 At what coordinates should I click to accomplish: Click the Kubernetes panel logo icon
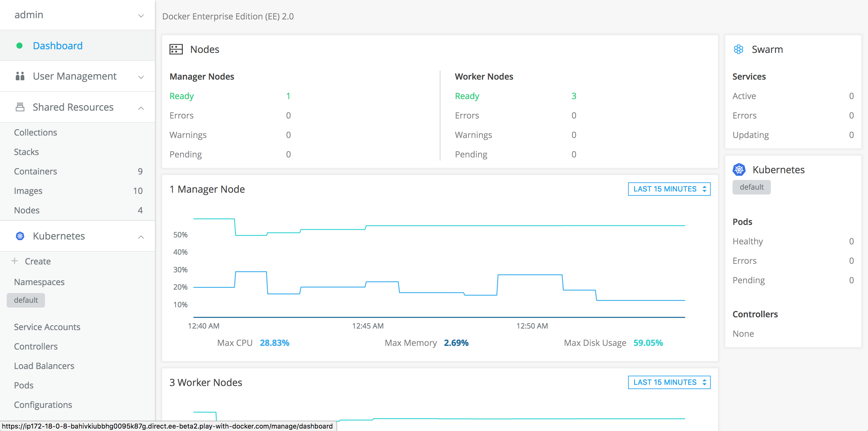(x=739, y=169)
